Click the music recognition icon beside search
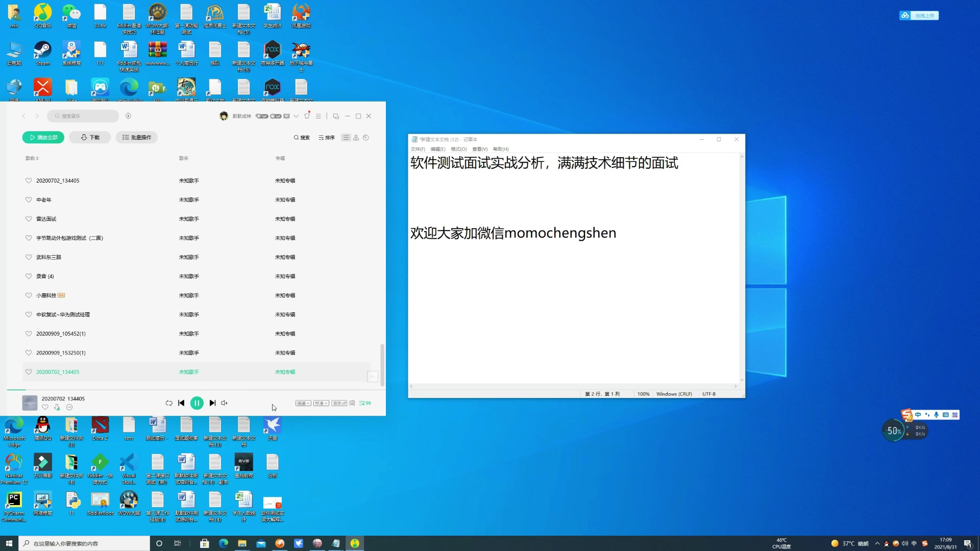 (128, 116)
